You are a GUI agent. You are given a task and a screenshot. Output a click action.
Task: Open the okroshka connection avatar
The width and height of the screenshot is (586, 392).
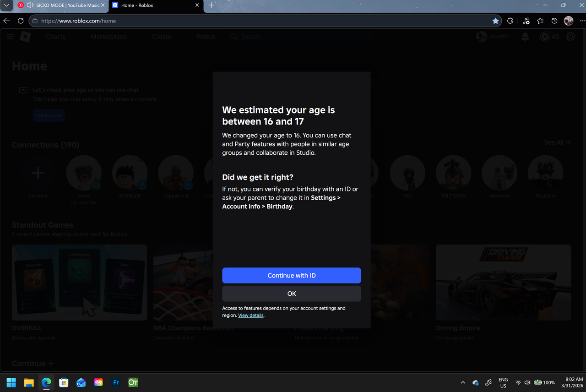[499, 173]
